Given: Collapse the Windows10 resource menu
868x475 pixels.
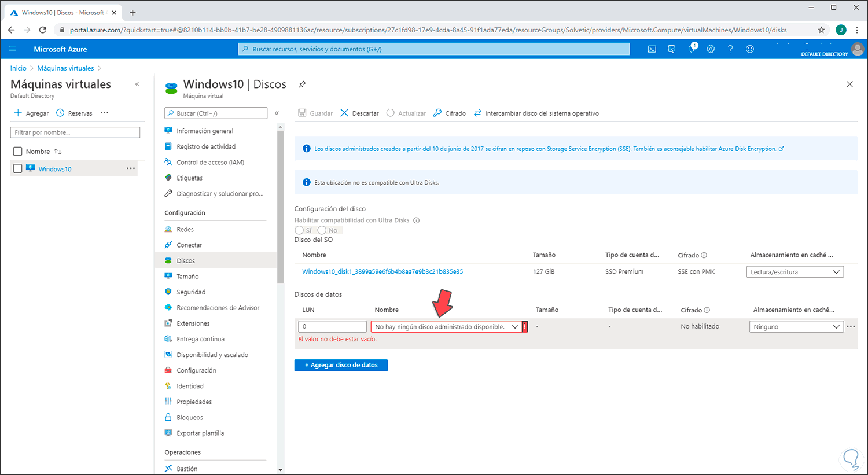Looking at the screenshot, I should (277, 113).
